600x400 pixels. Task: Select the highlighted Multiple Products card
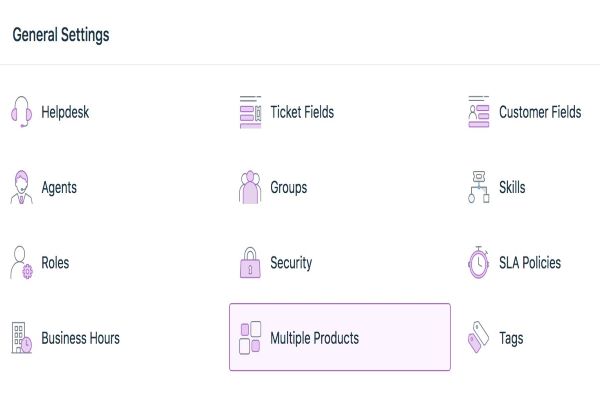point(340,338)
